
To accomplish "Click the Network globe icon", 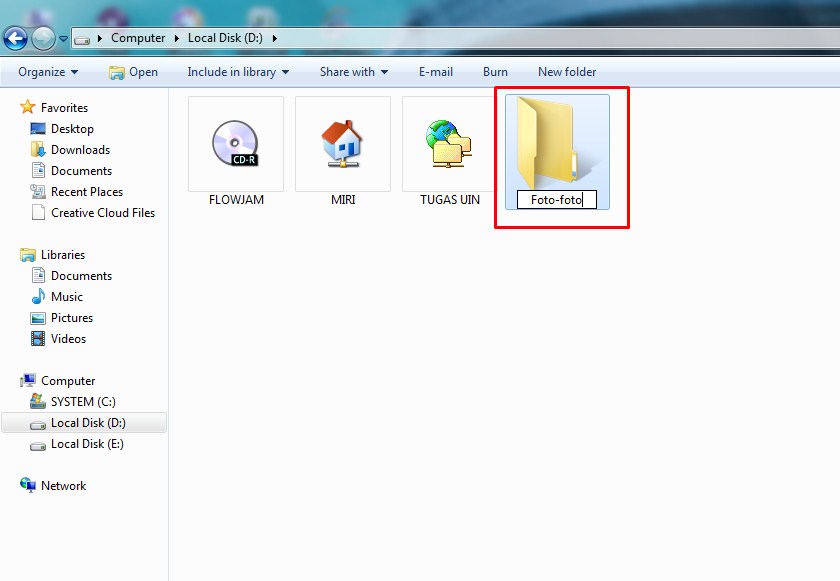I will coord(28,485).
